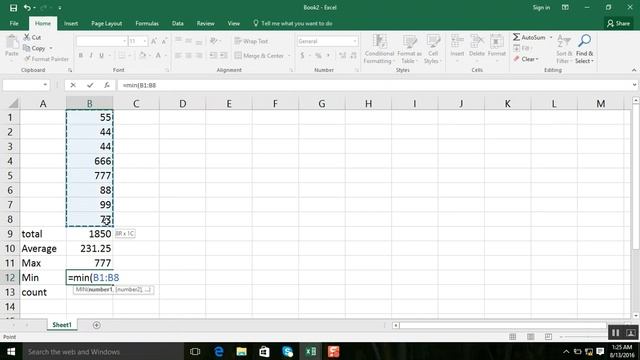This screenshot has height=360, width=640.
Task: Toggle Underline formatting
Action: click(x=101, y=55)
